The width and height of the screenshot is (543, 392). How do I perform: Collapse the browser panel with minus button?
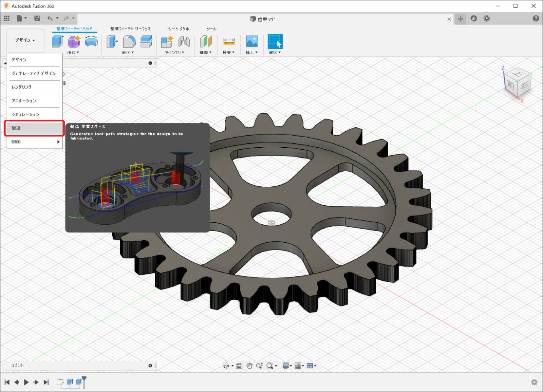(x=150, y=63)
